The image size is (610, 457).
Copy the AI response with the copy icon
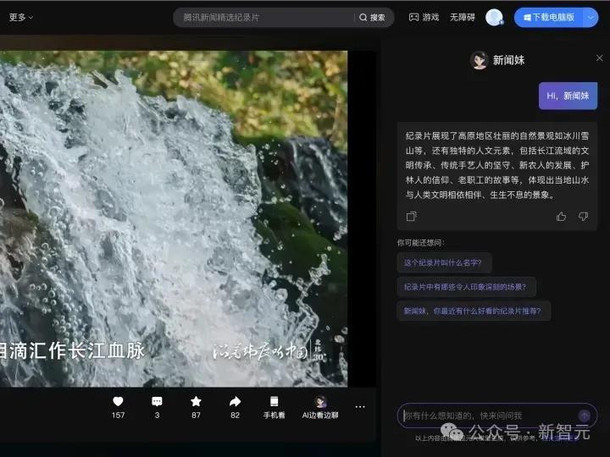tap(411, 216)
